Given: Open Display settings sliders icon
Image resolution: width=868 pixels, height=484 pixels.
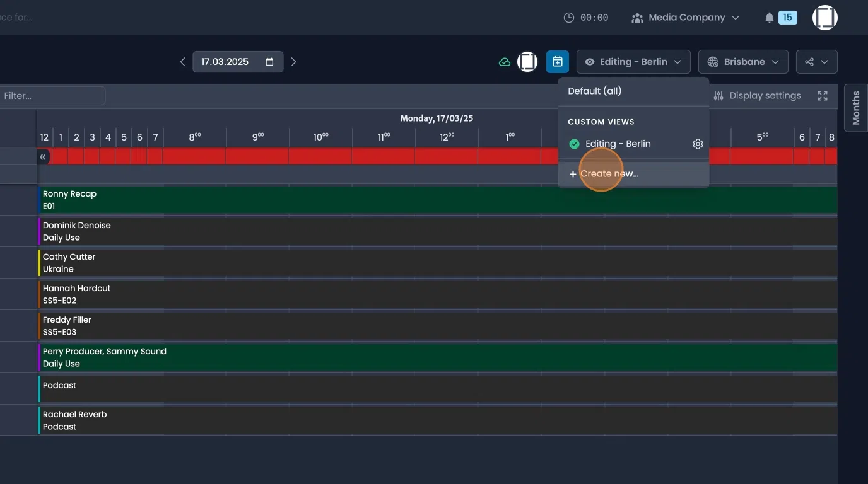Looking at the screenshot, I should pyautogui.click(x=718, y=95).
